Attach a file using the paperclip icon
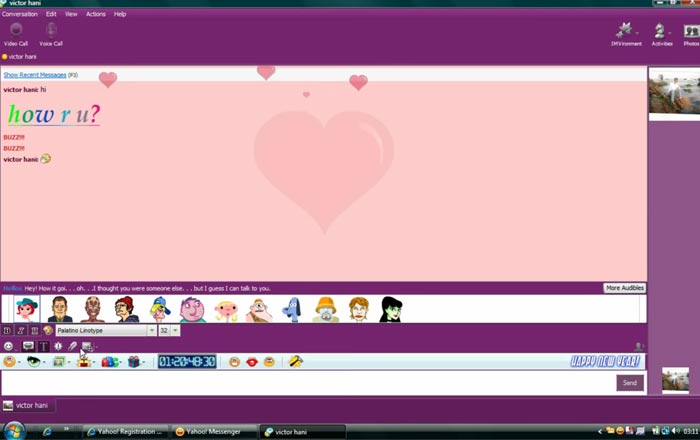 coord(72,346)
